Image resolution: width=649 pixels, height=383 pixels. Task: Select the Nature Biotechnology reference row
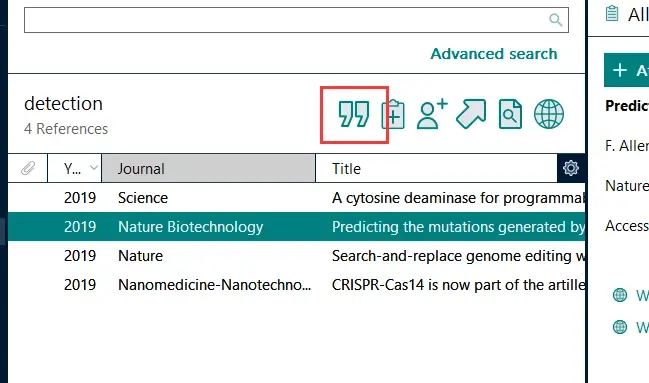point(296,226)
